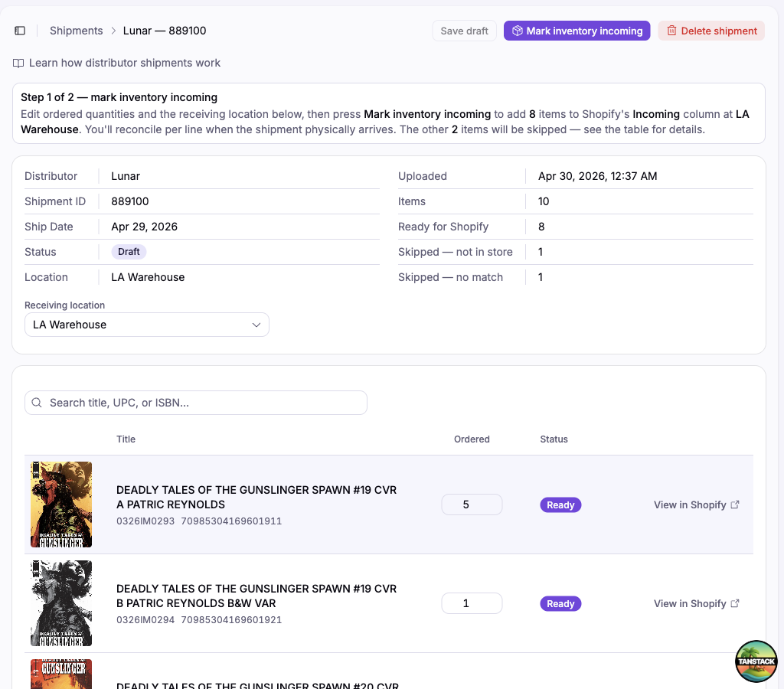Toggle the sidebar panel icon
This screenshot has width=784, height=689.
click(20, 31)
